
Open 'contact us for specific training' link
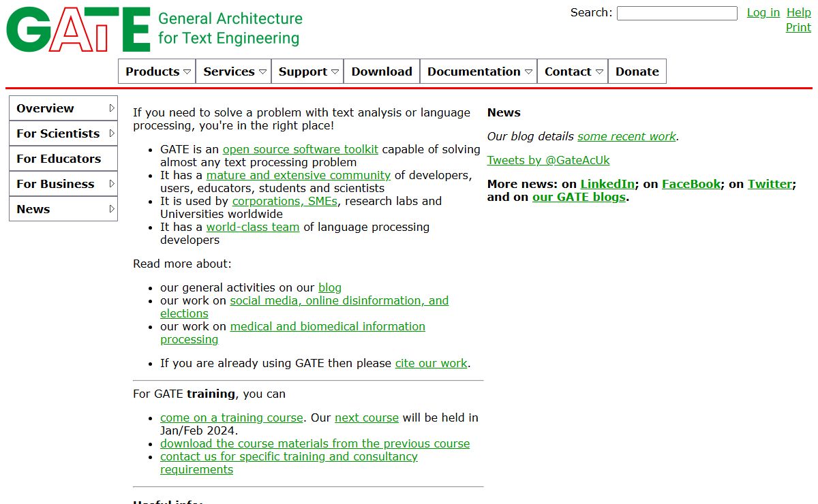(289, 456)
